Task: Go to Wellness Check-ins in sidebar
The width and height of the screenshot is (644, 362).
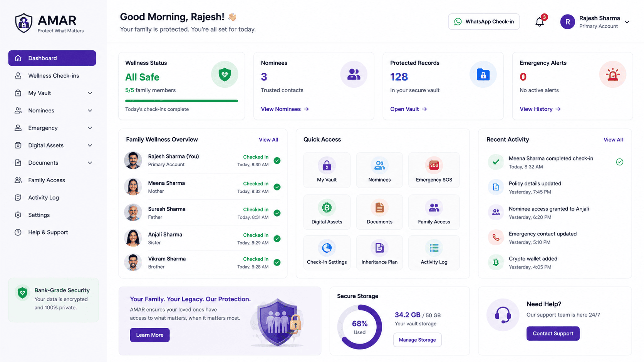Action: 52,76
